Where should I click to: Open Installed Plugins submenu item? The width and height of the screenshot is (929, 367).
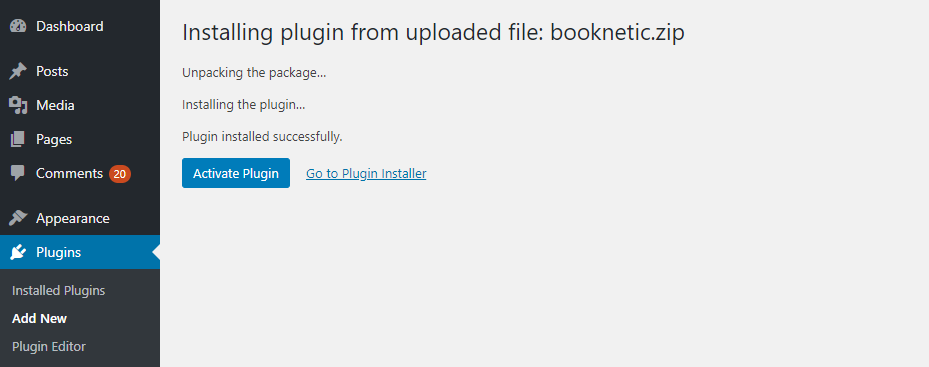pyautogui.click(x=59, y=291)
